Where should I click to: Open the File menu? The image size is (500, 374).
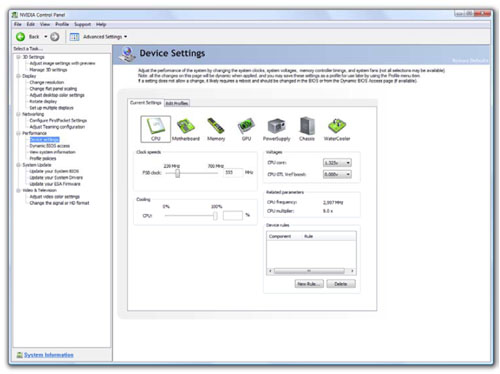click(x=18, y=24)
